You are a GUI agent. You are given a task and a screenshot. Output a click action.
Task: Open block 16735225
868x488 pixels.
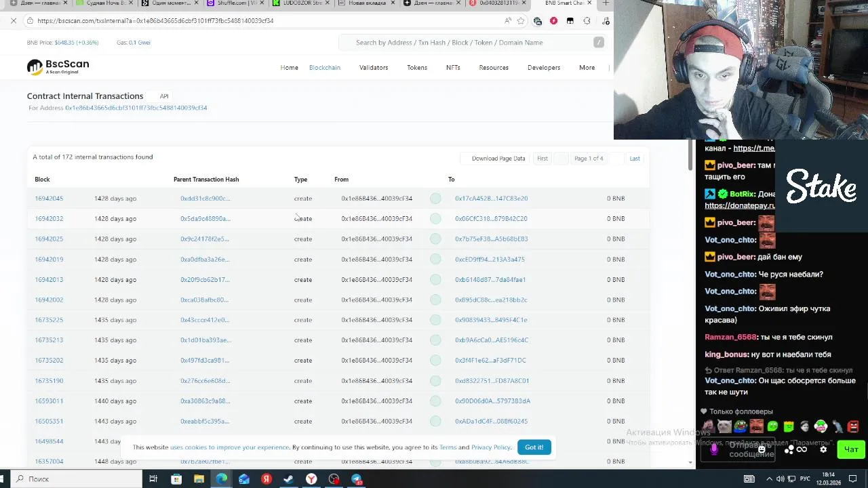[49, 320]
